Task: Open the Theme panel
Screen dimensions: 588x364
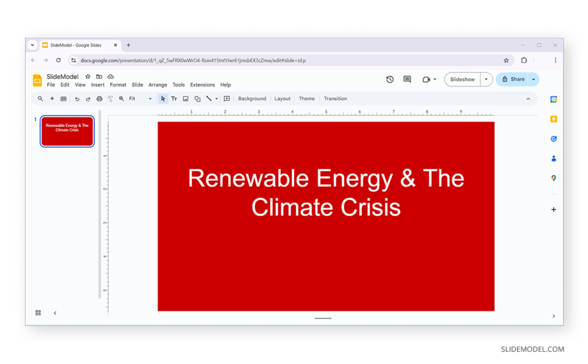Action: (x=306, y=99)
